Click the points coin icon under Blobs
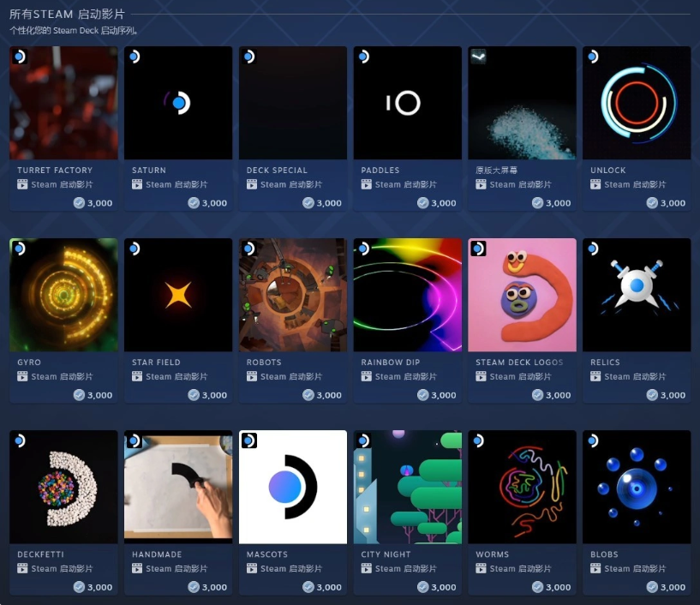 pos(652,587)
